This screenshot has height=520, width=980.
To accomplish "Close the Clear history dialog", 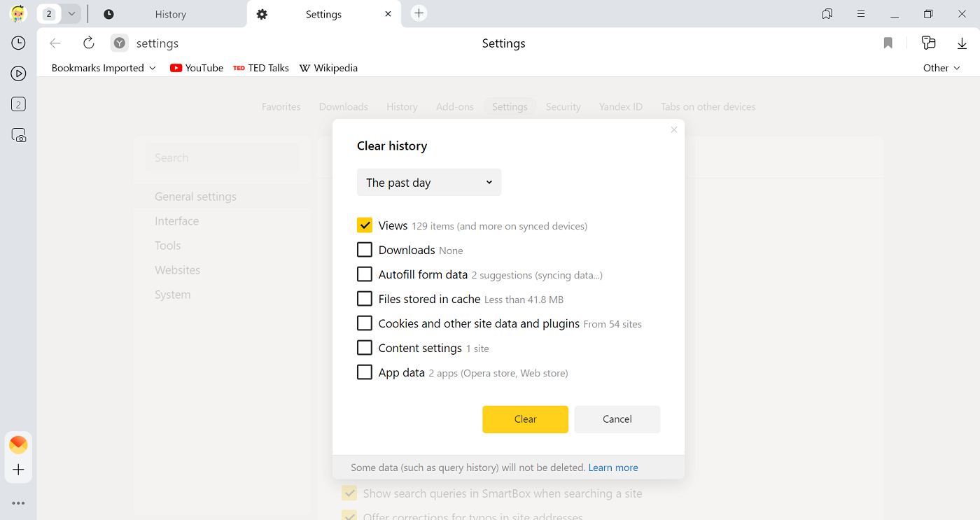I will pos(673,130).
